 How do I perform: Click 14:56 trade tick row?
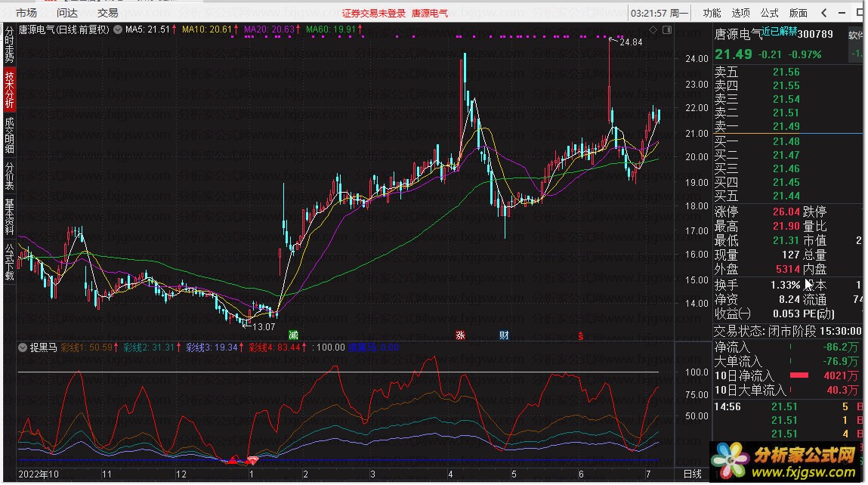[788, 407]
